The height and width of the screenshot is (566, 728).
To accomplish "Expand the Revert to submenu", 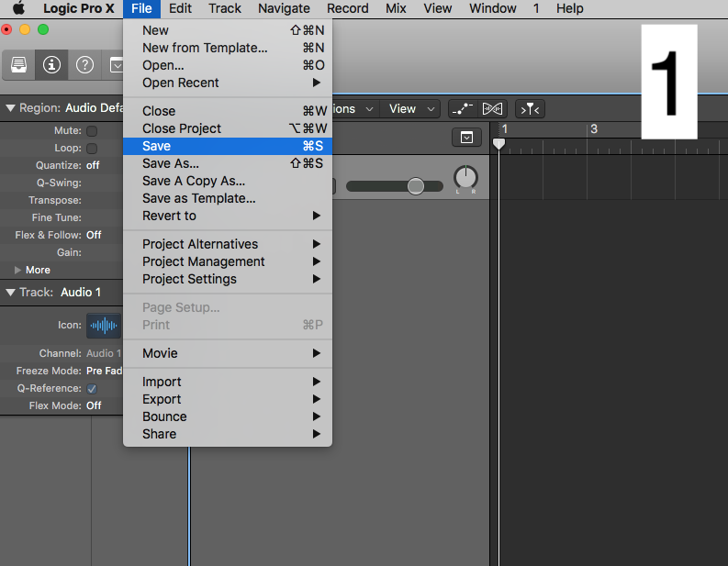I will coord(228,216).
